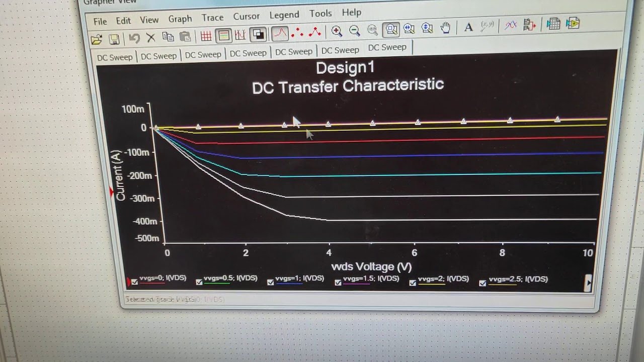
Task: Click the X cut/delete toolbar icon
Action: pos(150,38)
